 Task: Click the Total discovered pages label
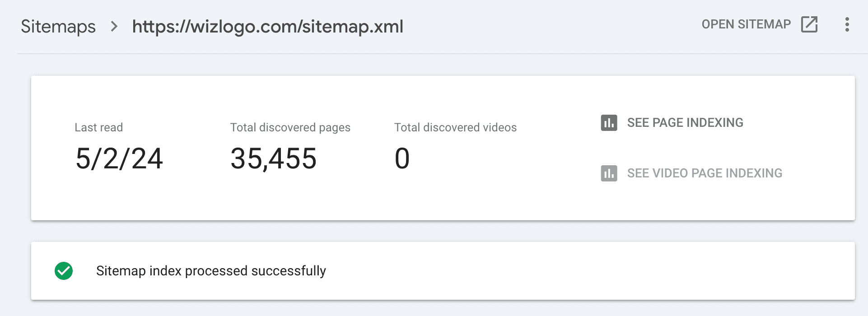290,127
